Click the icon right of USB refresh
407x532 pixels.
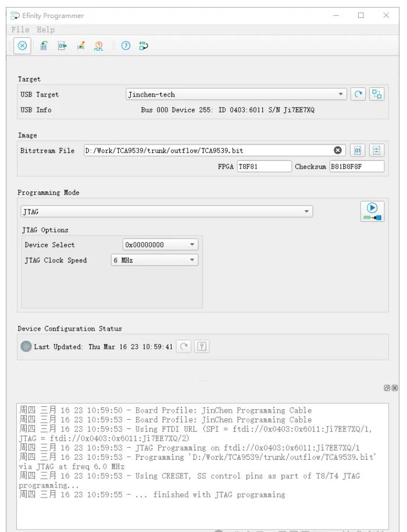(377, 94)
